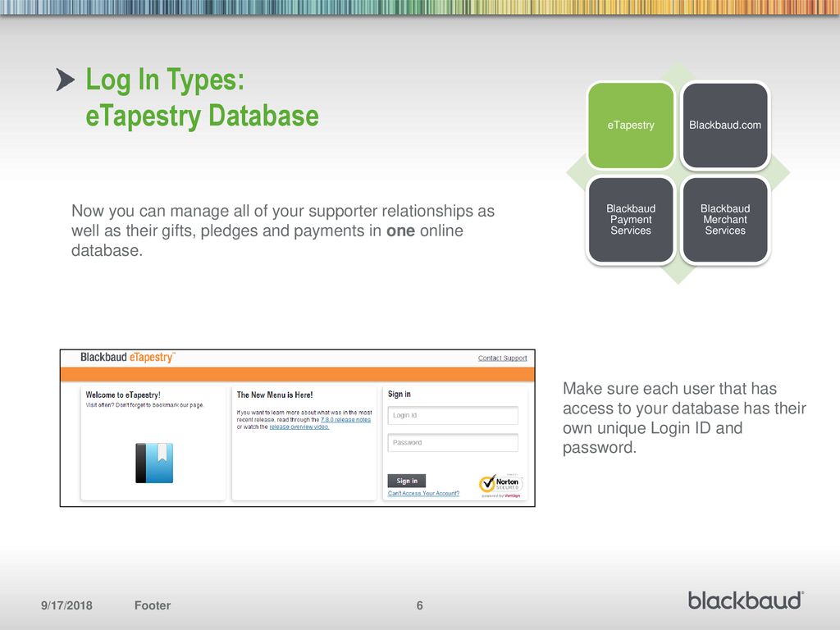
Task: Open the Blackbaud Payment Services tile
Action: (631, 220)
